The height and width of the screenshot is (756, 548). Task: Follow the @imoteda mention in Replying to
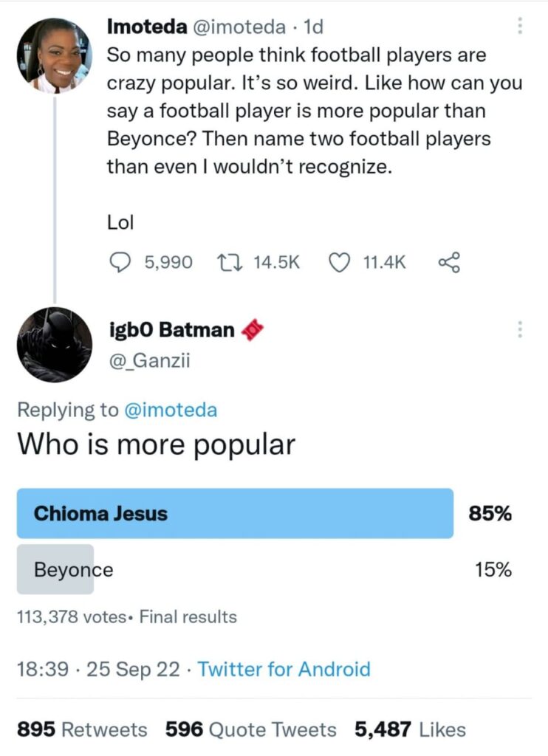(168, 410)
